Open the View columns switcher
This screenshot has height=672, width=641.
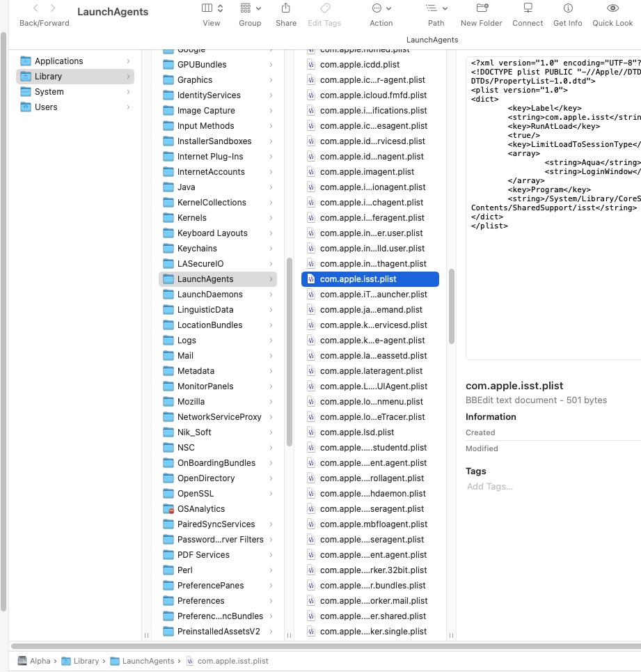click(x=212, y=8)
